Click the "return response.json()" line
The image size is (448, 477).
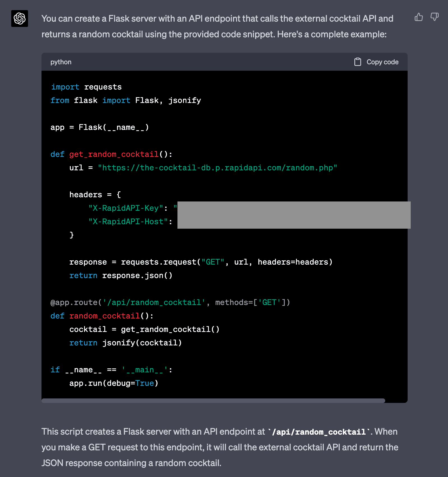click(121, 276)
